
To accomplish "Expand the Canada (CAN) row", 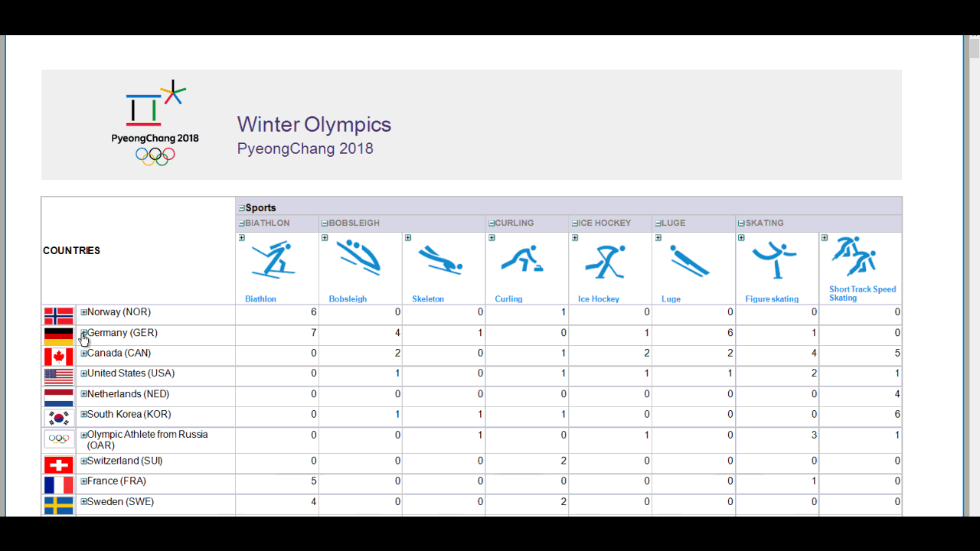I will point(83,354).
